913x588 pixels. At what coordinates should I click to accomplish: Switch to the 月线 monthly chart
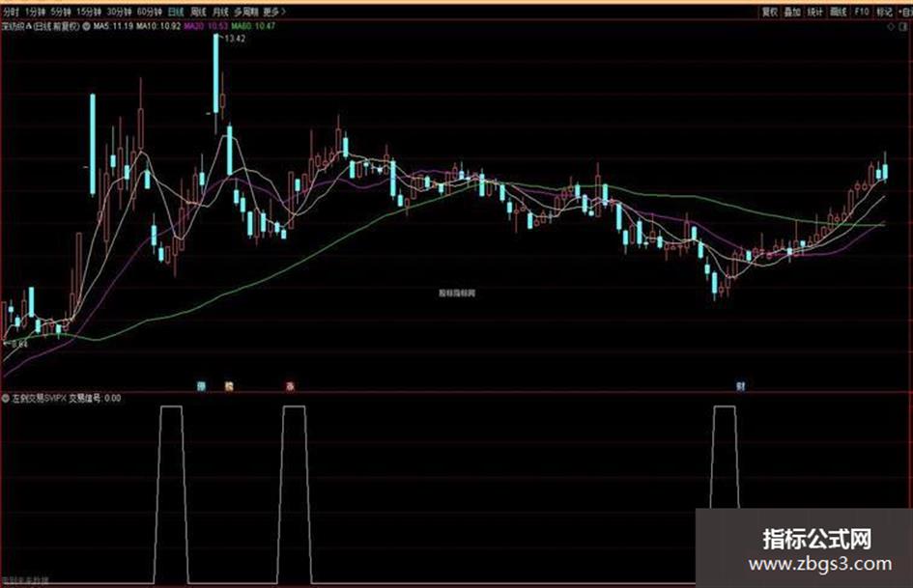[220, 12]
